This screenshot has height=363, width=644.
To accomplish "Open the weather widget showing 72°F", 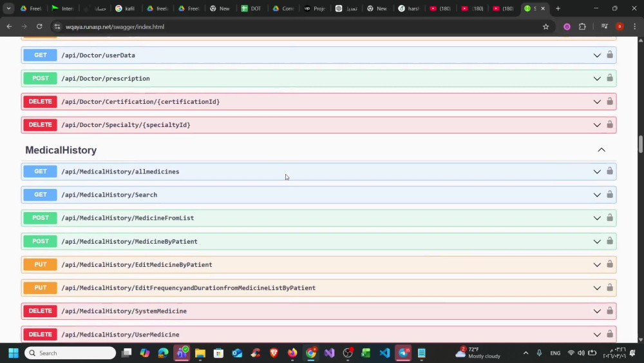I will [x=478, y=353].
